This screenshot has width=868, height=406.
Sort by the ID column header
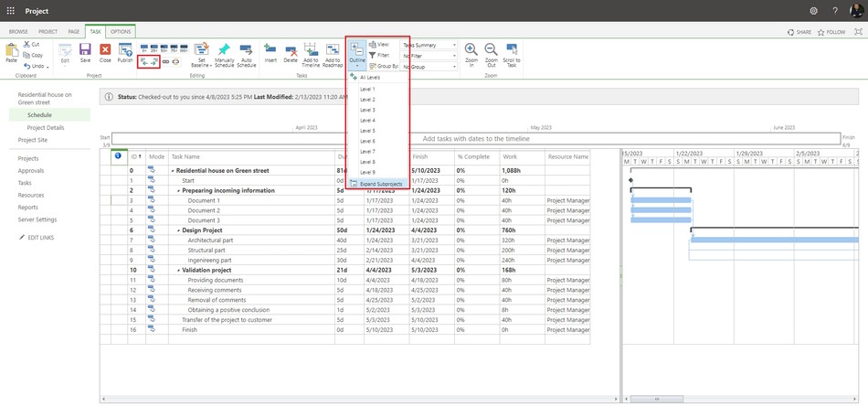(136, 156)
